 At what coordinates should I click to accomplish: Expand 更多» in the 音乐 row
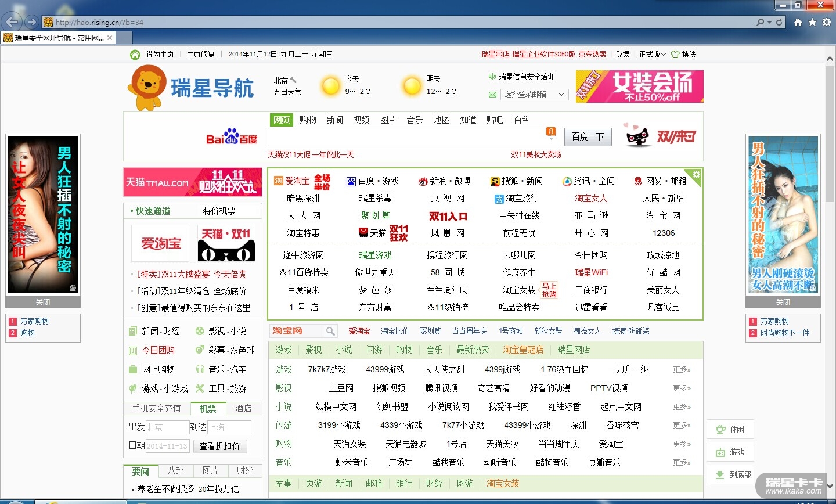pos(682,462)
